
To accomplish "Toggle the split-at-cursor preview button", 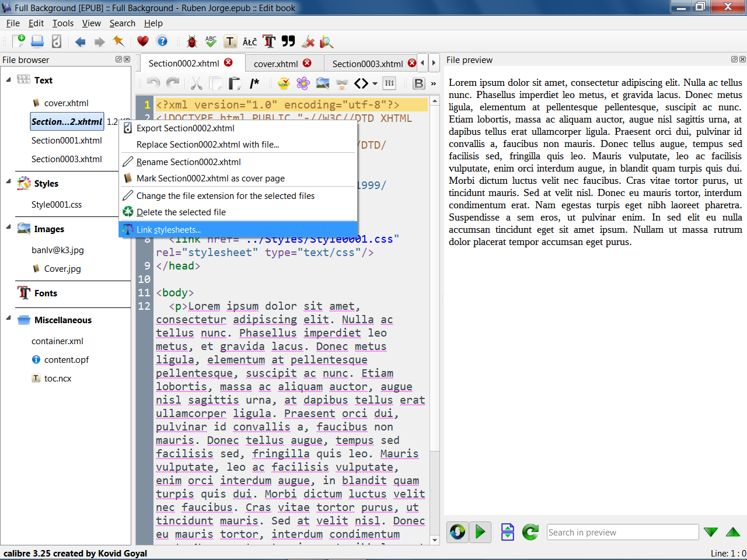I will (x=508, y=532).
